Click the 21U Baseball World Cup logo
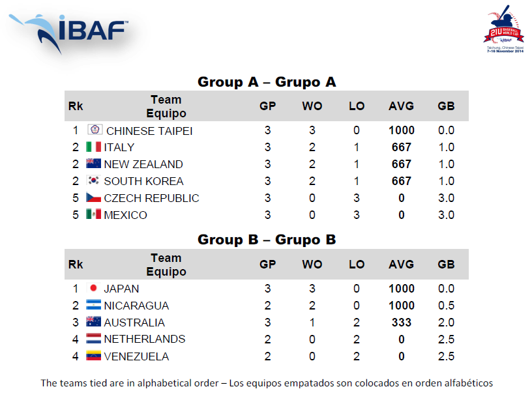This screenshot has width=532, height=404. (x=504, y=29)
